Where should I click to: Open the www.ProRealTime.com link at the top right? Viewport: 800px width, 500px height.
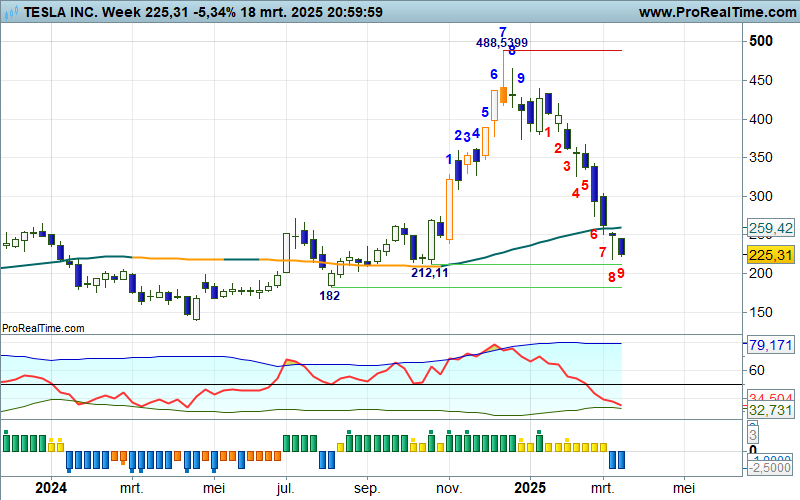717,12
